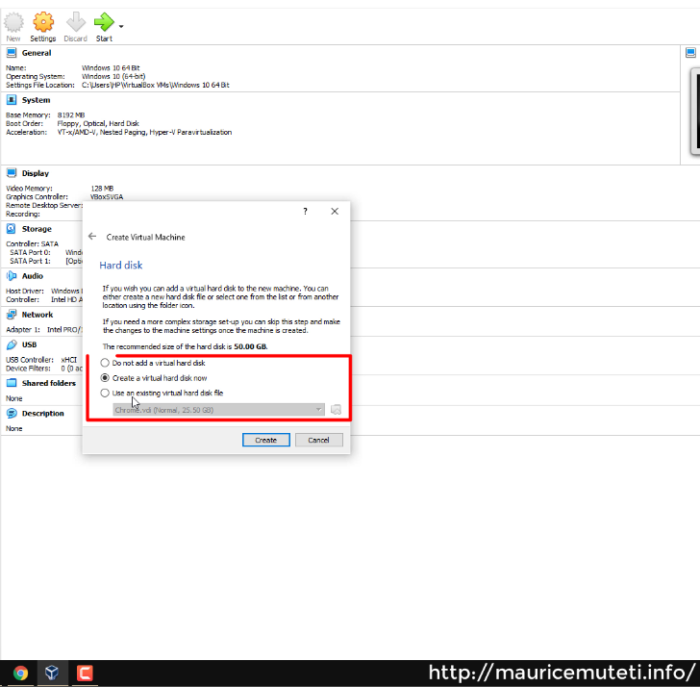Open Chrome from the taskbar

pos(20,672)
